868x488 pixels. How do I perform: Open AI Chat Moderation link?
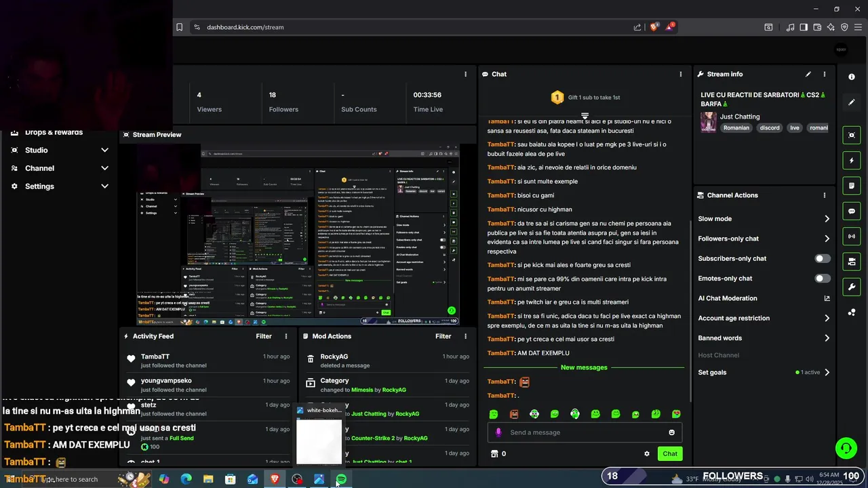coord(764,298)
